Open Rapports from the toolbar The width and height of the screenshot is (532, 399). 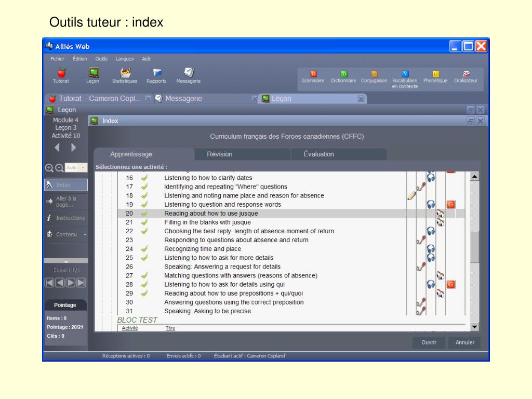(156, 76)
